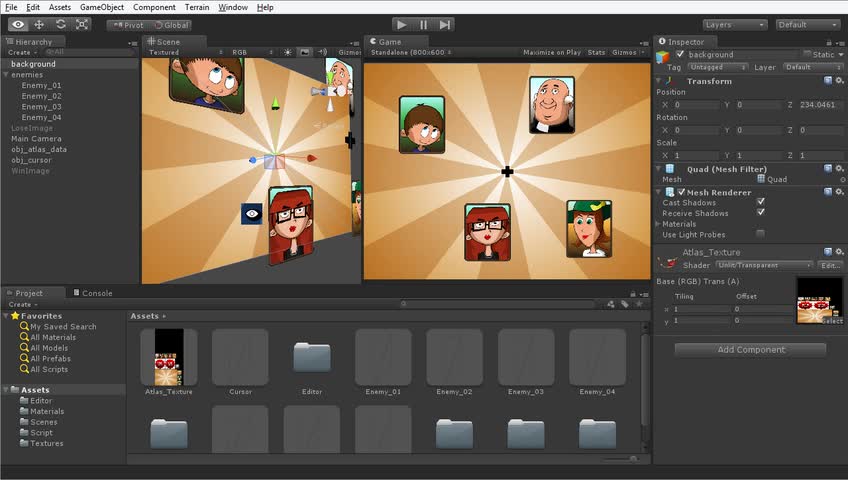Select the Move tool in toolbar
Viewport: 848px width, 480px height.
tap(39, 24)
